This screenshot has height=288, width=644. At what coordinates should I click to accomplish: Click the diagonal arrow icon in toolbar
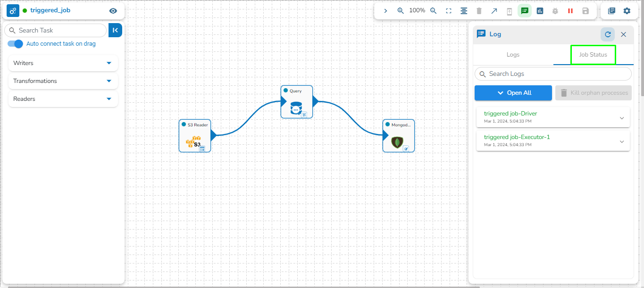click(x=494, y=11)
